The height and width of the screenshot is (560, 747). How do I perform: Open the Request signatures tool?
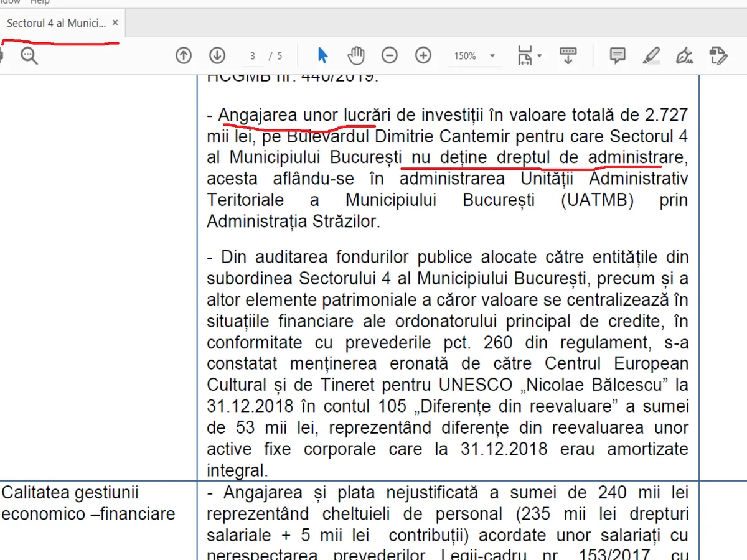(x=718, y=56)
